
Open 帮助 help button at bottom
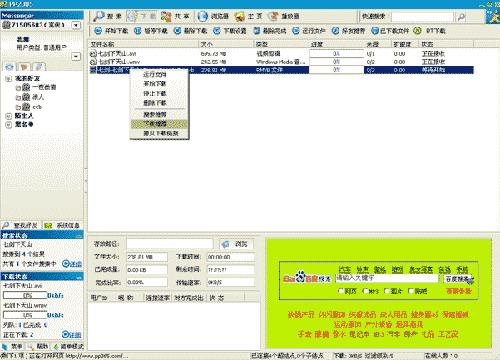(38, 347)
